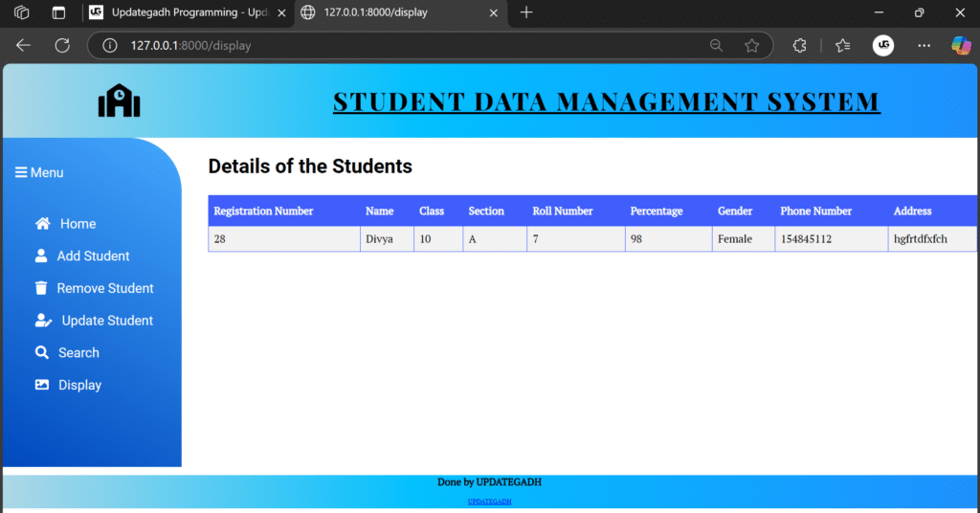Click the Home house icon
The image size is (980, 513).
pos(42,224)
